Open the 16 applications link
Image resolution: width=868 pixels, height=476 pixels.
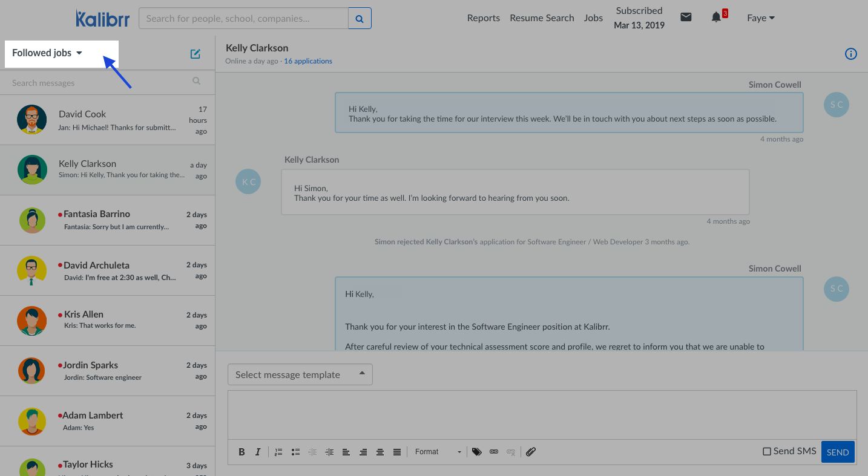click(x=307, y=61)
